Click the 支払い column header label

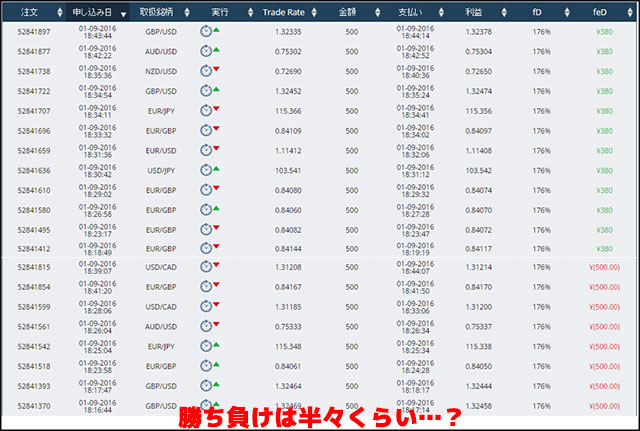(x=410, y=12)
